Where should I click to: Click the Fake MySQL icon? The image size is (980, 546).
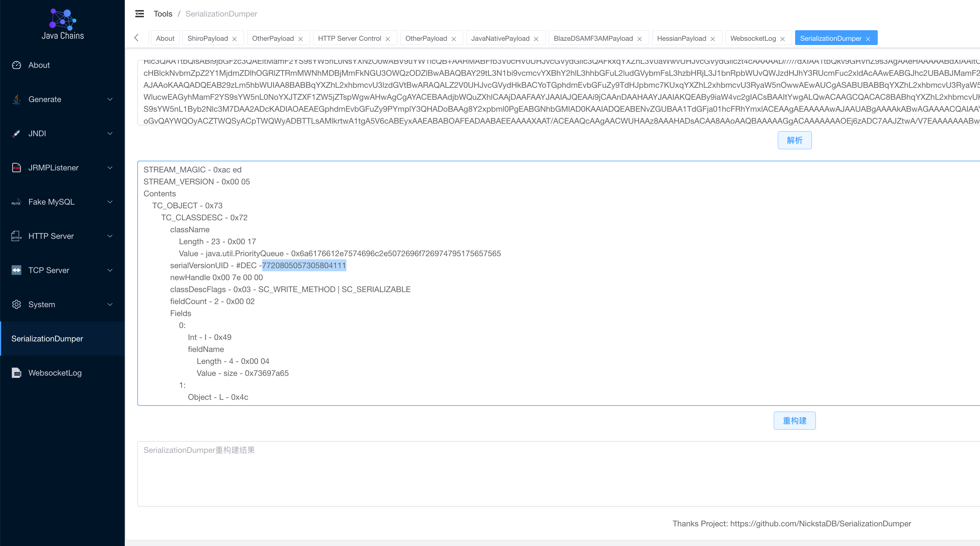point(16,202)
